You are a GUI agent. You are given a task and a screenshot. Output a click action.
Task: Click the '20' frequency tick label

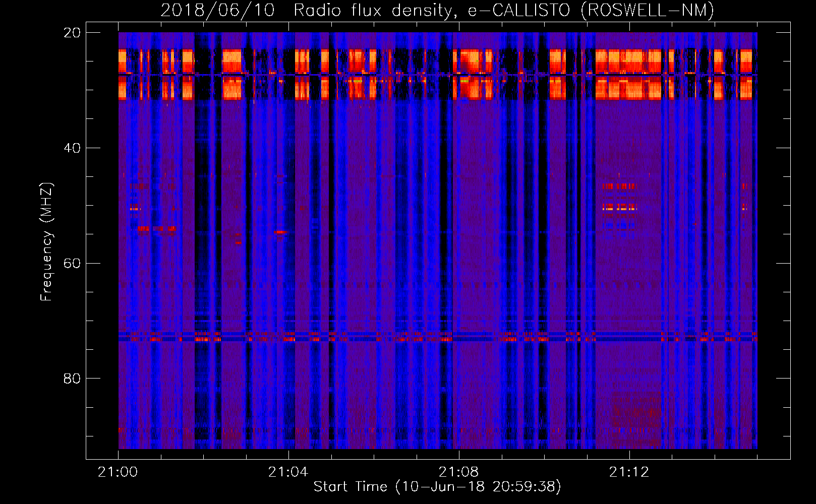[72, 33]
